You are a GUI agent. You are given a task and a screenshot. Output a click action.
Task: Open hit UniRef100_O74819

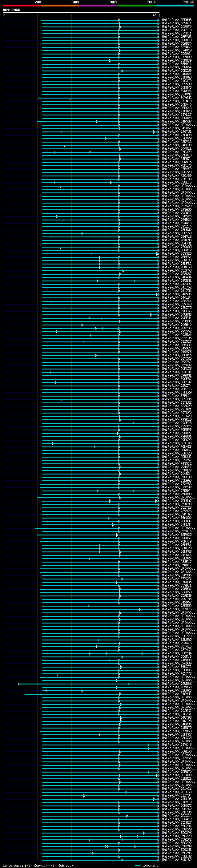tap(177, 50)
